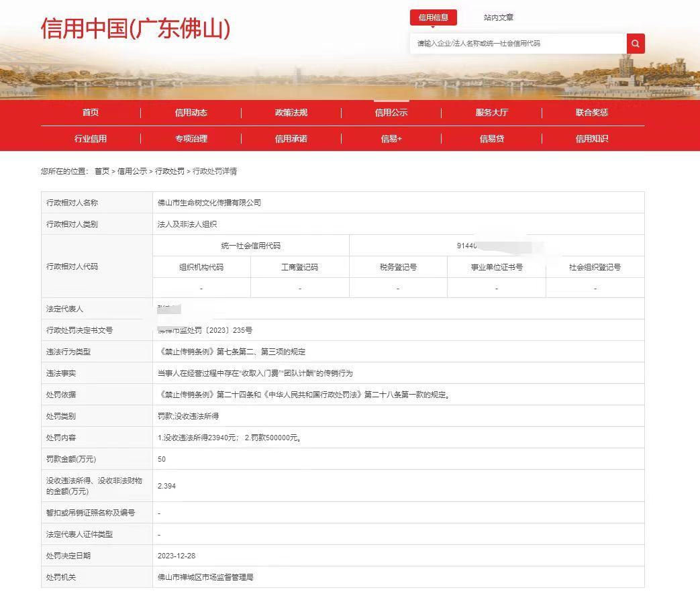700x602 pixels.
Task: Open the 行业信用 menu item
Action: pyautogui.click(x=91, y=139)
